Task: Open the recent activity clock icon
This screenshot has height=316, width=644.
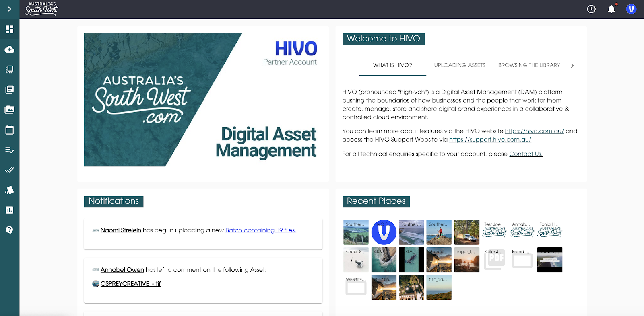Action: coord(591,9)
